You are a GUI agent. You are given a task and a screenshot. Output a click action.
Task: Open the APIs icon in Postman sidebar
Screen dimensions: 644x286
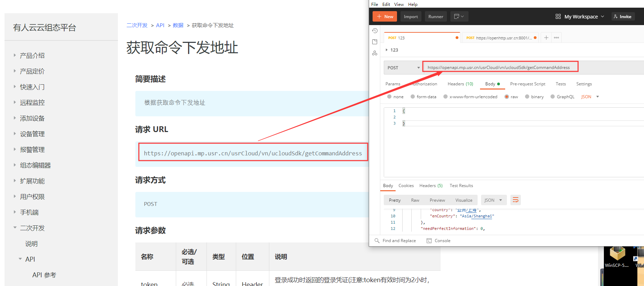pyautogui.click(x=375, y=53)
